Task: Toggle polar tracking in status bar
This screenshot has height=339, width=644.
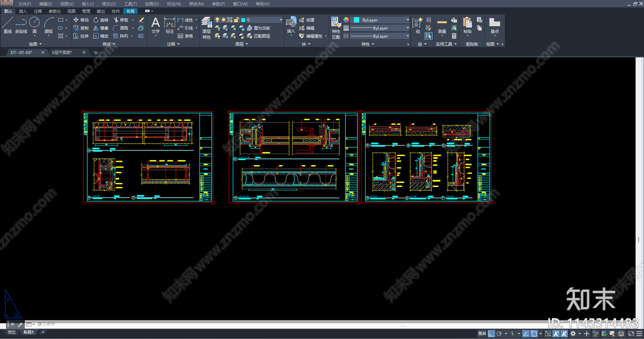Action: pyautogui.click(x=499, y=333)
